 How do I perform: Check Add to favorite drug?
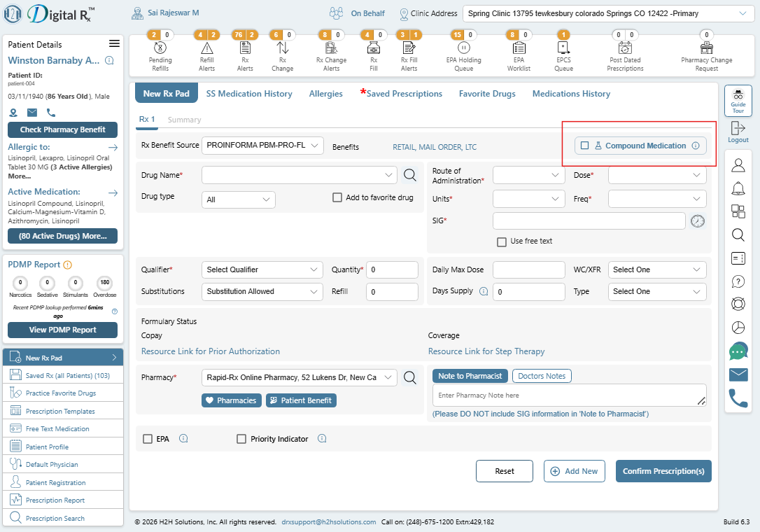coord(337,197)
